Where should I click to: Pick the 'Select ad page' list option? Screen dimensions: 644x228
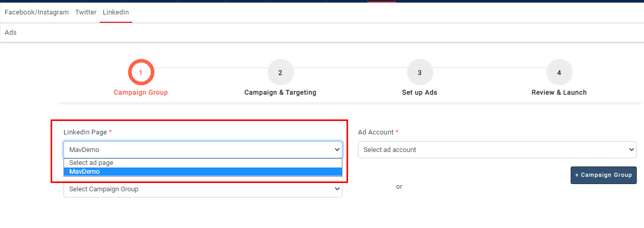click(x=202, y=163)
